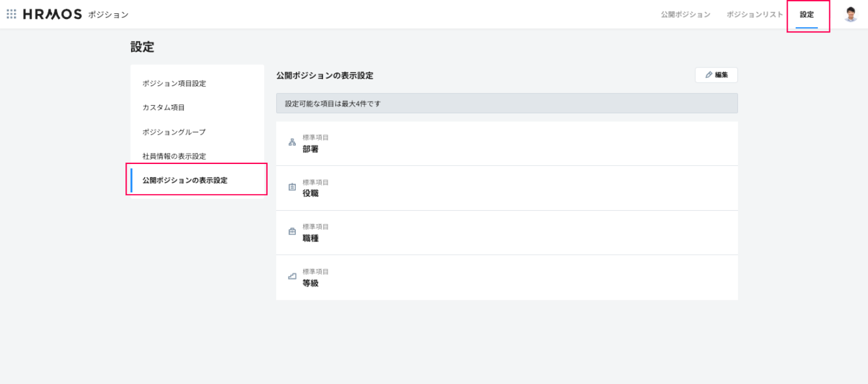The width and height of the screenshot is (868, 384).
Task: Click the pencil icon in 編集 button
Action: click(x=709, y=75)
